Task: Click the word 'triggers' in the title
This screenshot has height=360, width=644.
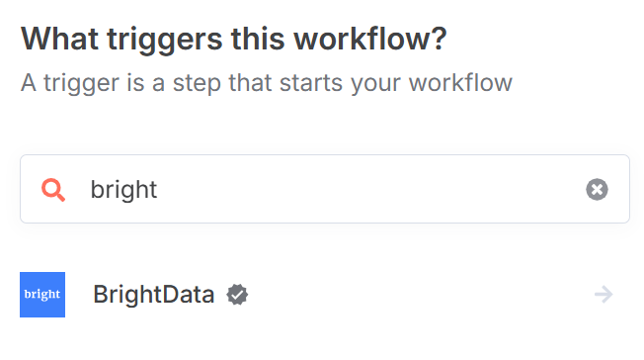Action: [164, 41]
